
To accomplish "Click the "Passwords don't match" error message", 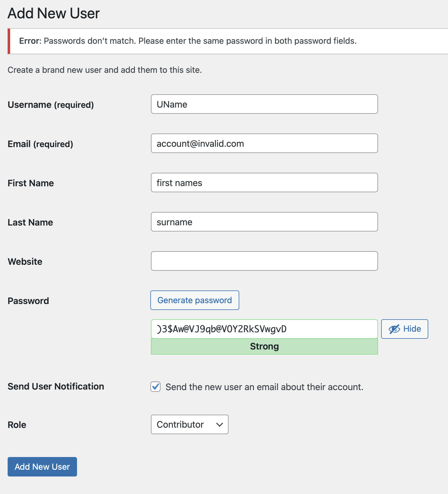I will [188, 41].
